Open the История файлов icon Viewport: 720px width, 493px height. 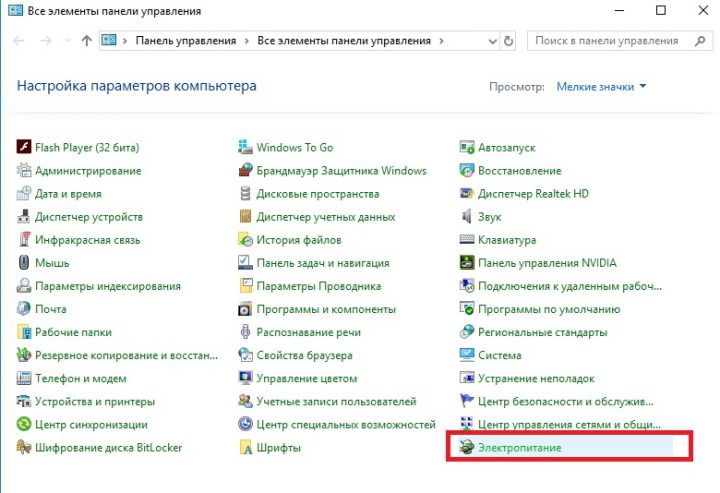(246, 239)
